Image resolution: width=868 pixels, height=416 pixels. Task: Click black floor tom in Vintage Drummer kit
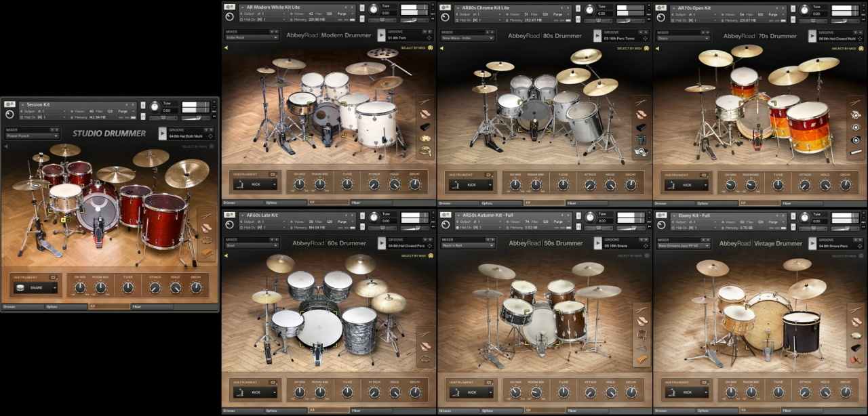801,332
